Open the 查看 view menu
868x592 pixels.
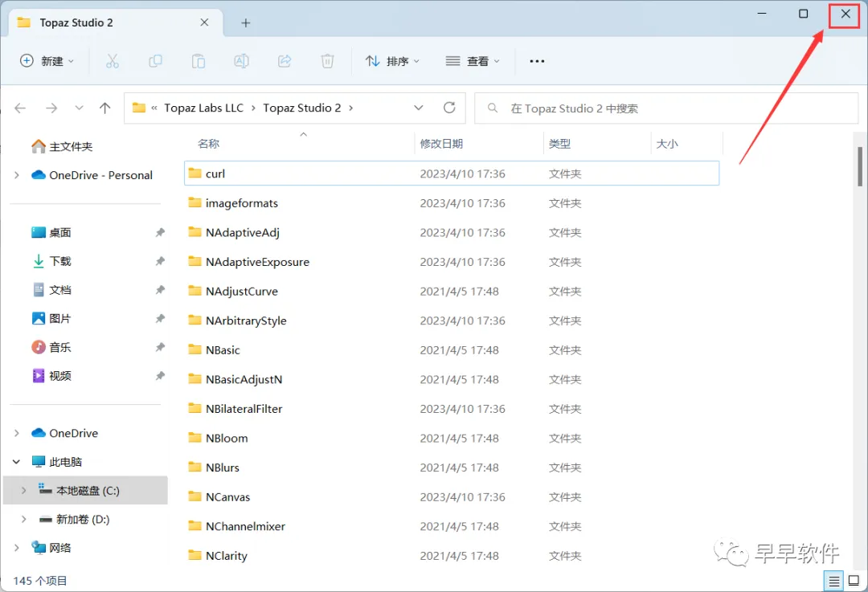click(x=473, y=61)
